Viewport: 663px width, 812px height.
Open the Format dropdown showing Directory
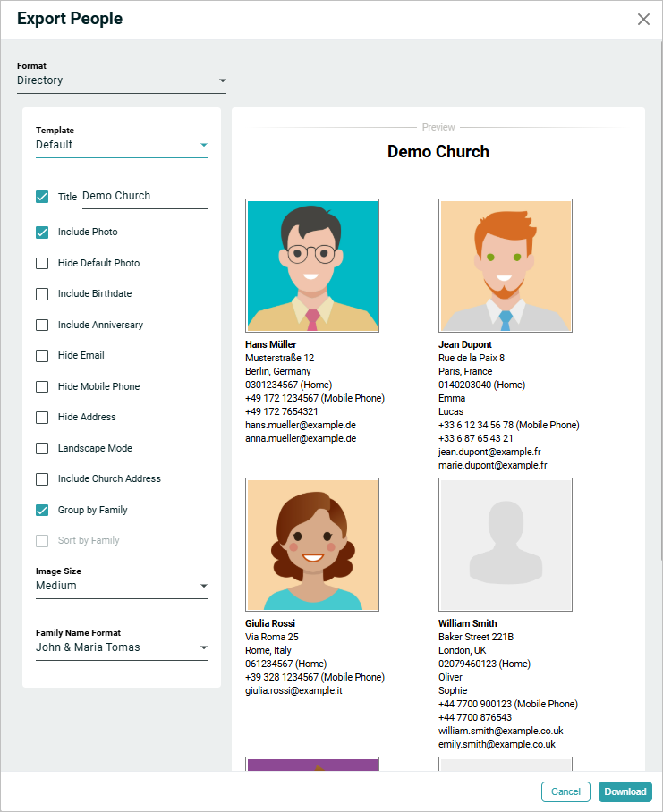122,80
